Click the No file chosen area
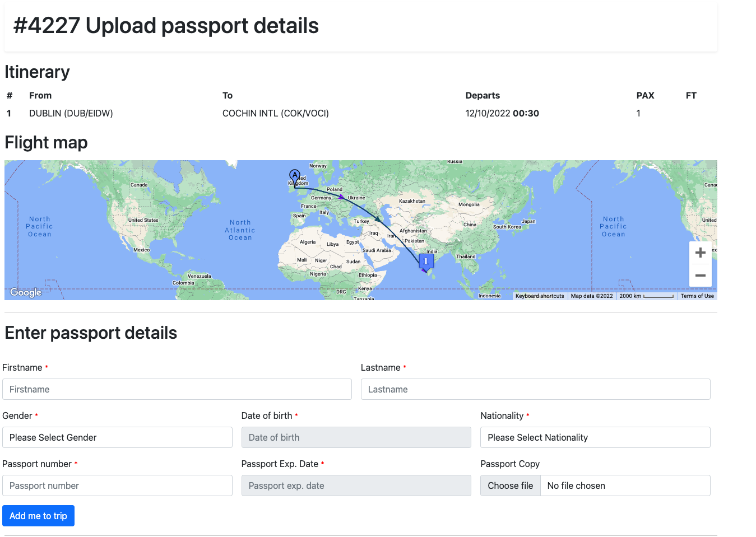756x537 pixels. [625, 485]
